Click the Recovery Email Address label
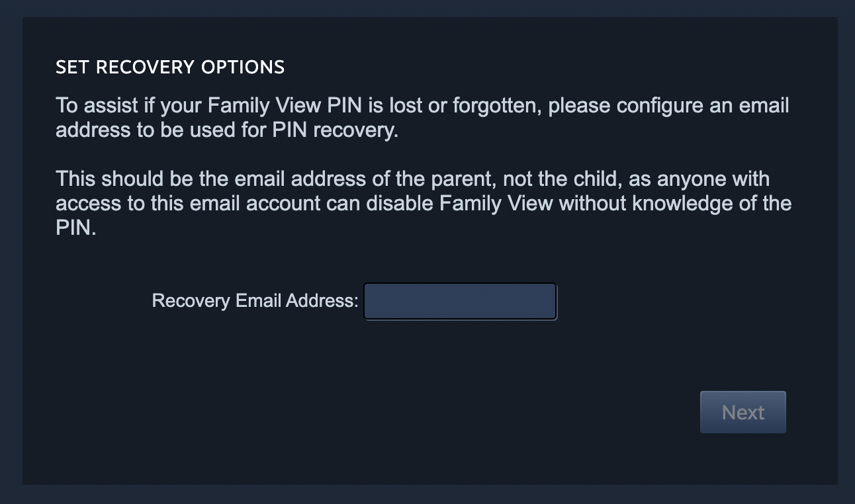 255,301
